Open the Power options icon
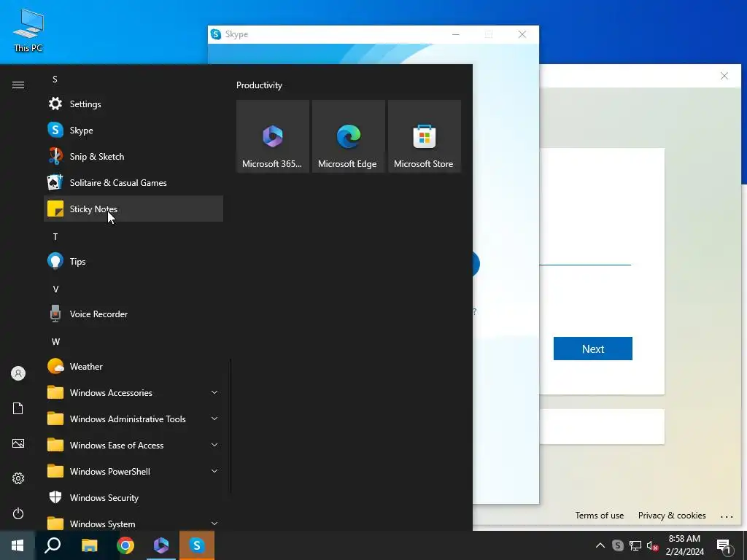The width and height of the screenshot is (747, 560). click(x=18, y=513)
